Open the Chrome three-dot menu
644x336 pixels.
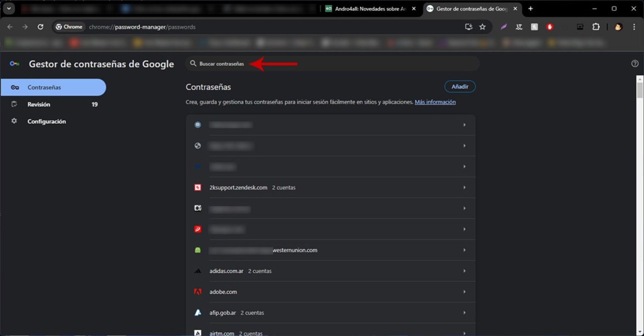634,27
